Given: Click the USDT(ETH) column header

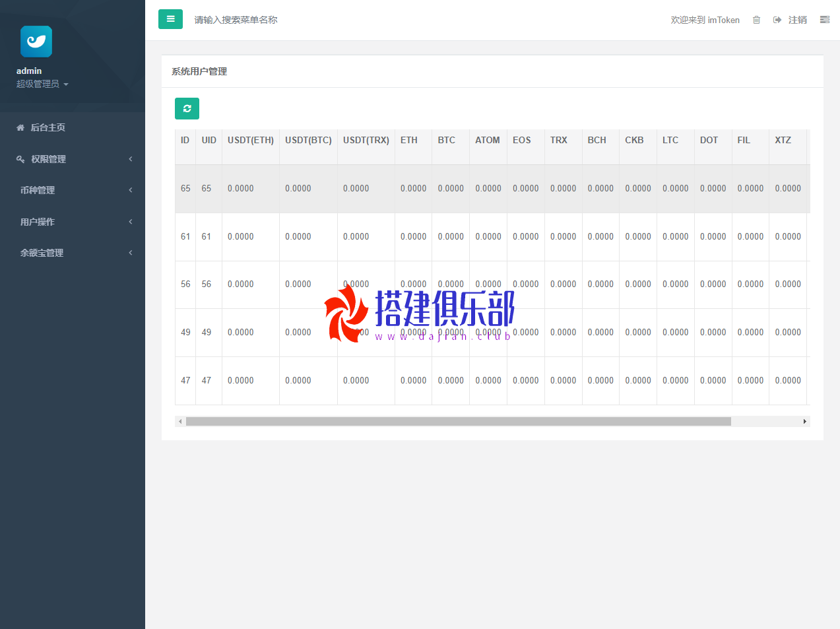Looking at the screenshot, I should point(250,140).
